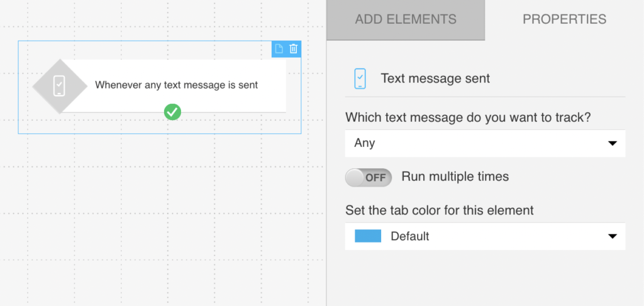The image size is (644, 306).
Task: Click the green checkmark connector
Action: point(172,112)
